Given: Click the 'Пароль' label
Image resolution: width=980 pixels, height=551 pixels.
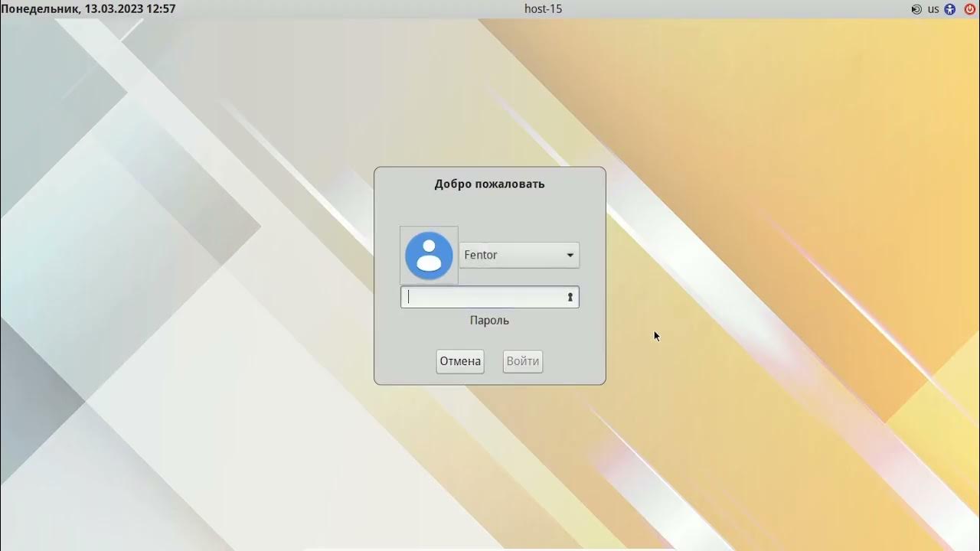Looking at the screenshot, I should (x=490, y=320).
